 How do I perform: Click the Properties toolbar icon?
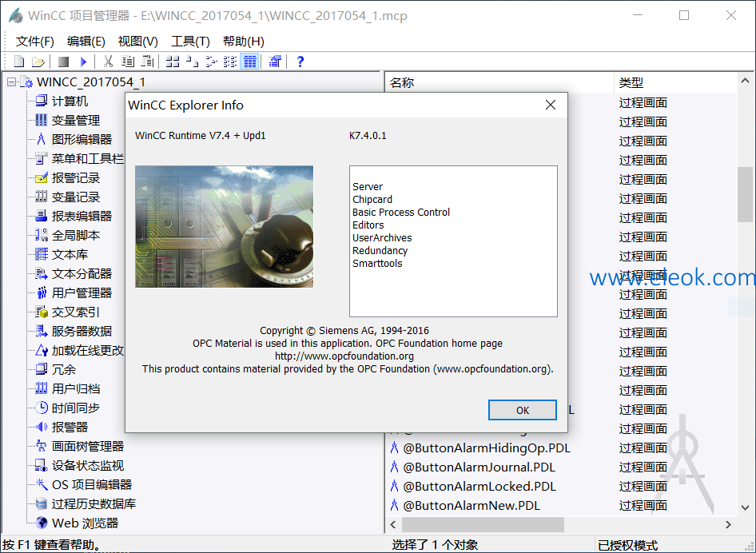click(275, 62)
